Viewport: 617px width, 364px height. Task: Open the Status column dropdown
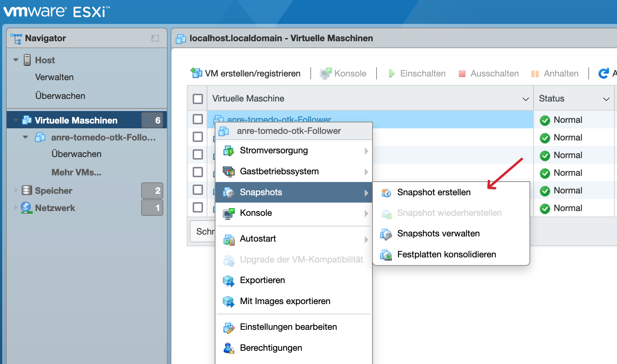(606, 99)
